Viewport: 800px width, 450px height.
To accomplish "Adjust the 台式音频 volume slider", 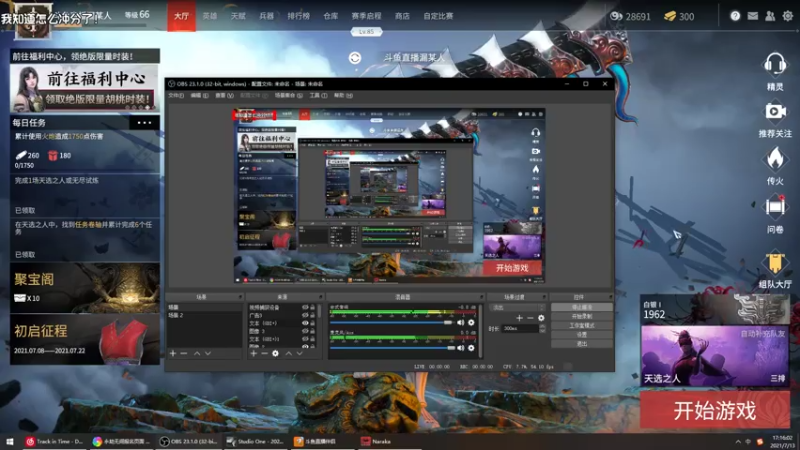I will pos(391,322).
